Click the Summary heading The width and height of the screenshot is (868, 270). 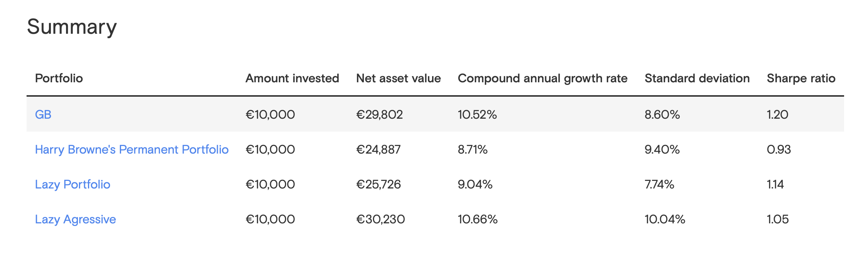[72, 27]
